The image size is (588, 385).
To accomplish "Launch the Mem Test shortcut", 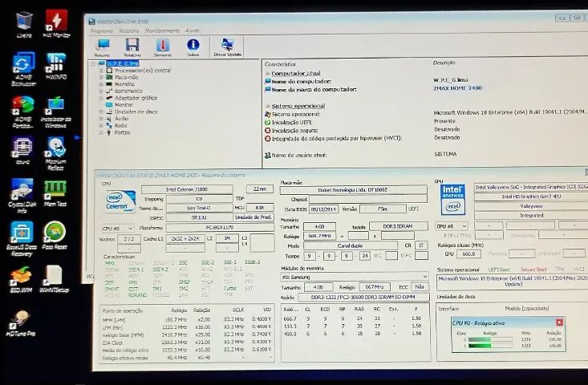I will (55, 192).
